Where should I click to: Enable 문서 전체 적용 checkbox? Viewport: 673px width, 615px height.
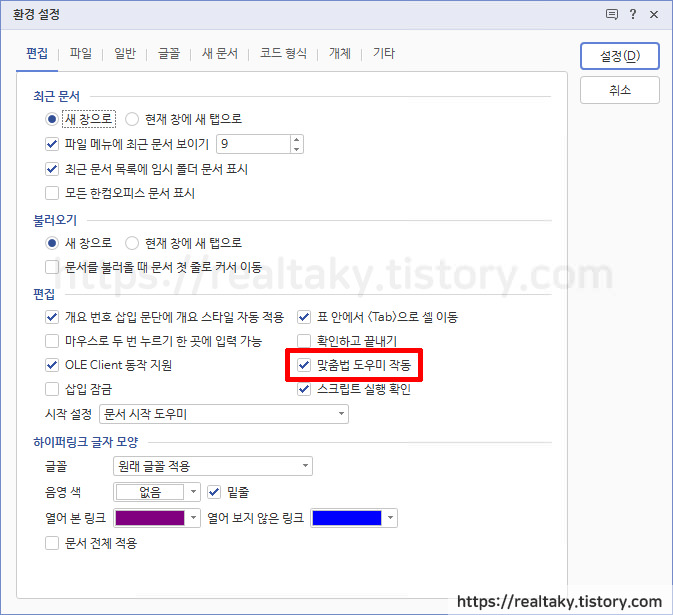[52, 543]
